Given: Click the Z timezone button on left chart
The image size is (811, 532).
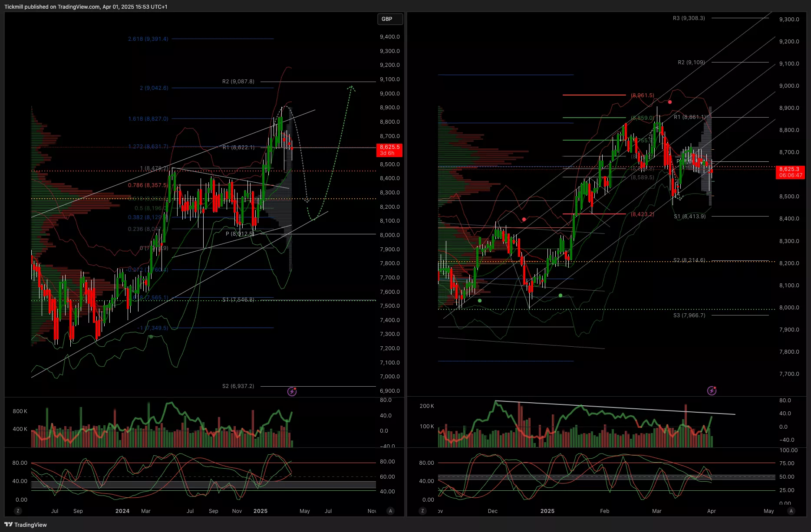Looking at the screenshot, I should [x=18, y=511].
